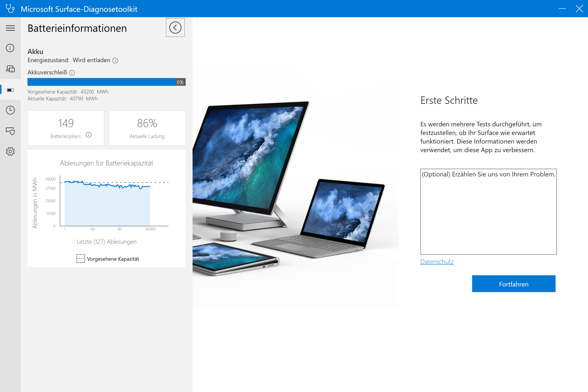
Task: Open the info section in sidebar
Action: [x=10, y=48]
